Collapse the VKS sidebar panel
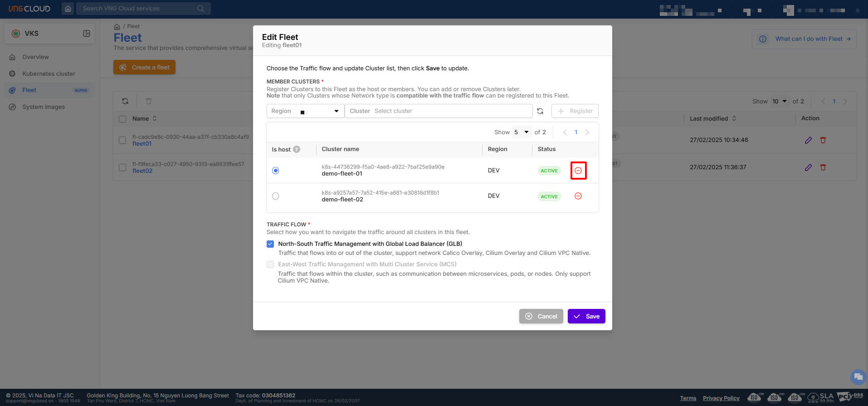The image size is (868, 406). (87, 34)
